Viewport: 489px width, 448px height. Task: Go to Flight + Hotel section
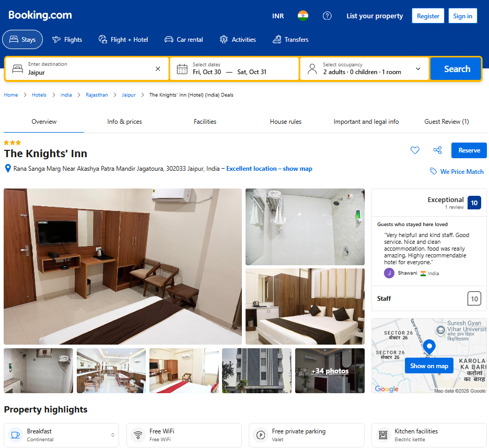(x=123, y=40)
